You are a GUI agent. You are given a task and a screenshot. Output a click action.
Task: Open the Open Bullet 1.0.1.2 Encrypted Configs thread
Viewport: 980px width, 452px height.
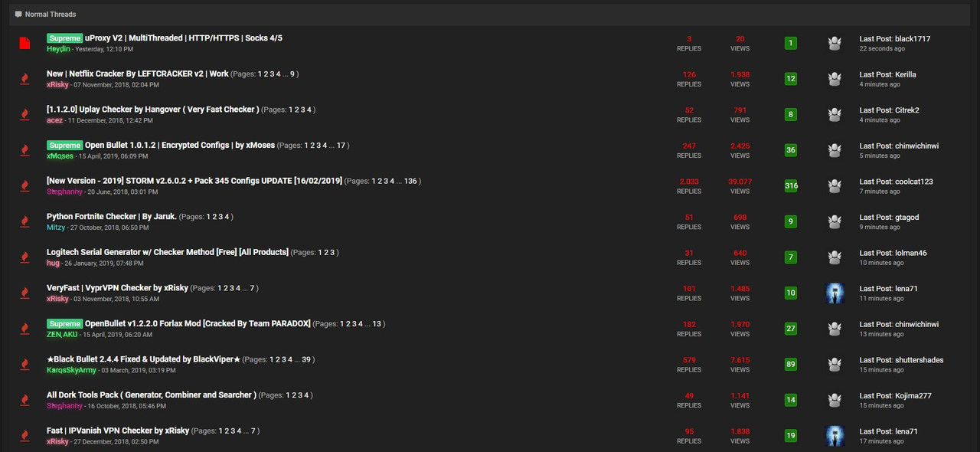click(x=179, y=146)
